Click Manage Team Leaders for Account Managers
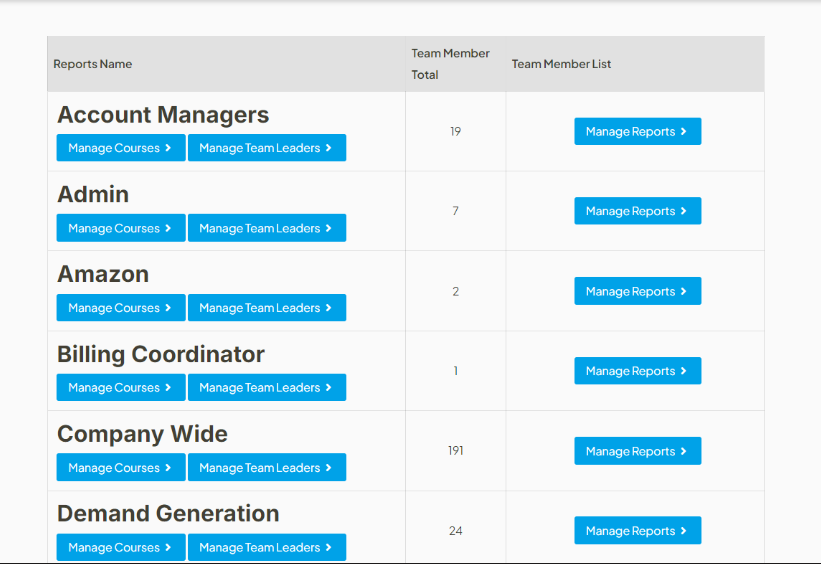821x564 pixels. click(x=266, y=148)
